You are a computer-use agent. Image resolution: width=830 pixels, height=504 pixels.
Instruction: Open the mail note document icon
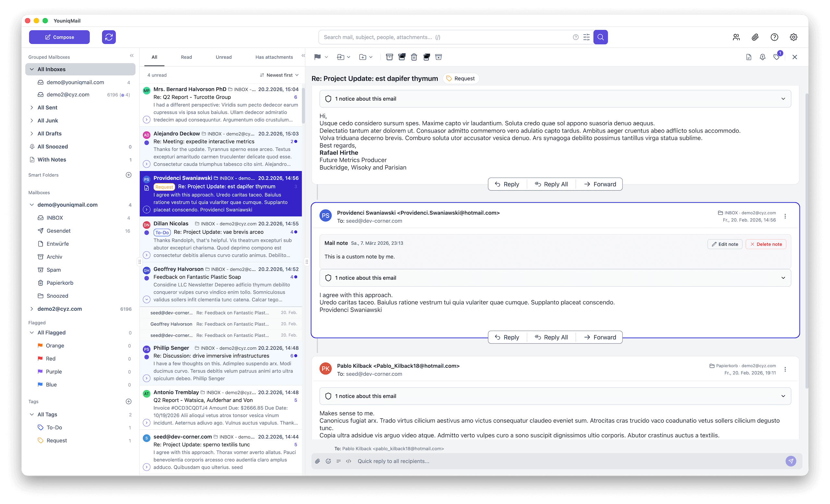pyautogui.click(x=749, y=57)
